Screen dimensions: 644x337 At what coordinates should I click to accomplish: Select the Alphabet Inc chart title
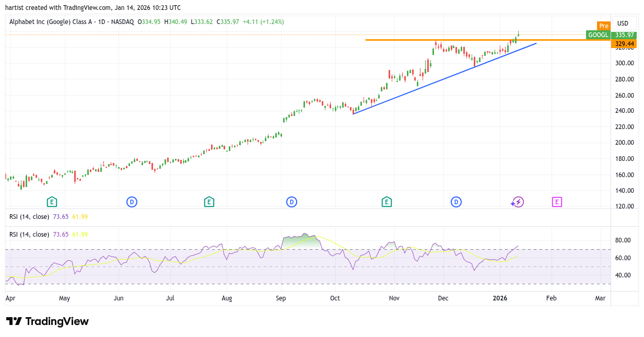coord(72,22)
